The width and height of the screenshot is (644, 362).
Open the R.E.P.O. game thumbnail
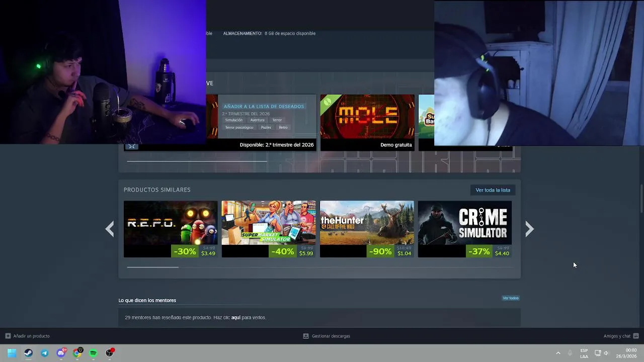171,223
